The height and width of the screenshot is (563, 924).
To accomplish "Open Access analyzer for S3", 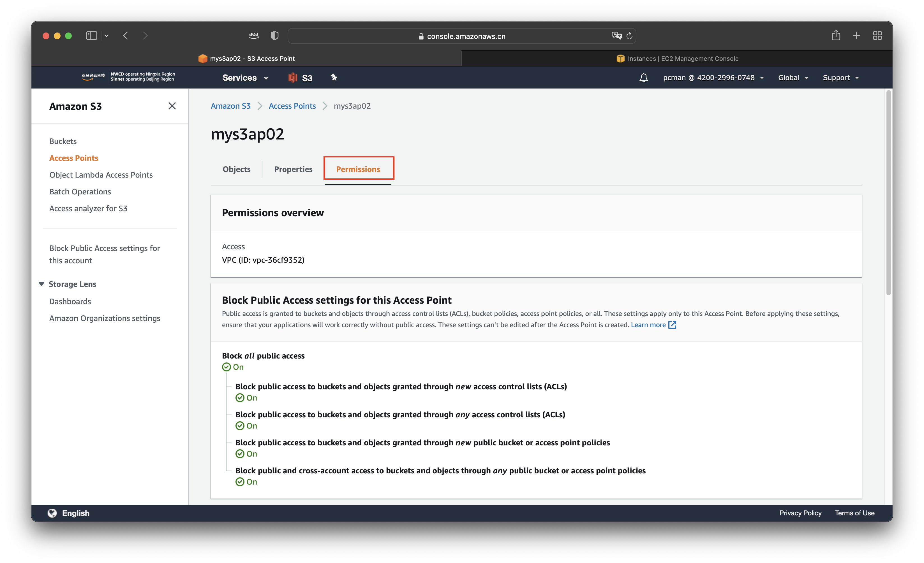I will [88, 209].
